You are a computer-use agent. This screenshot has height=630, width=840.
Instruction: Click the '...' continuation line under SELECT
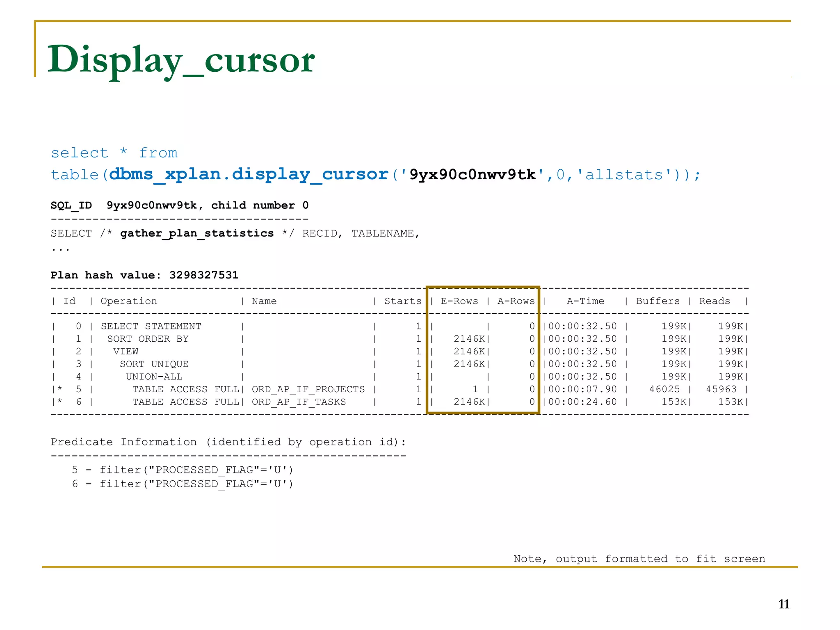pyautogui.click(x=60, y=250)
